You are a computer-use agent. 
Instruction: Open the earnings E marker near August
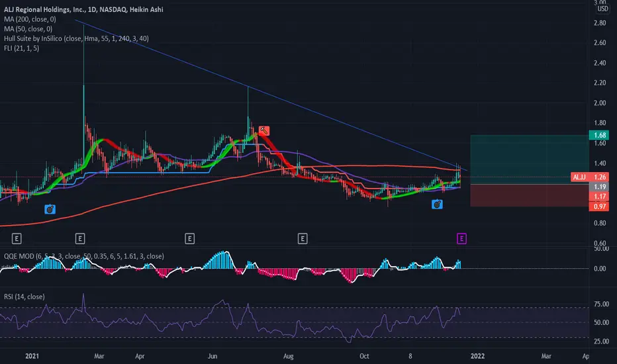[x=302, y=238]
